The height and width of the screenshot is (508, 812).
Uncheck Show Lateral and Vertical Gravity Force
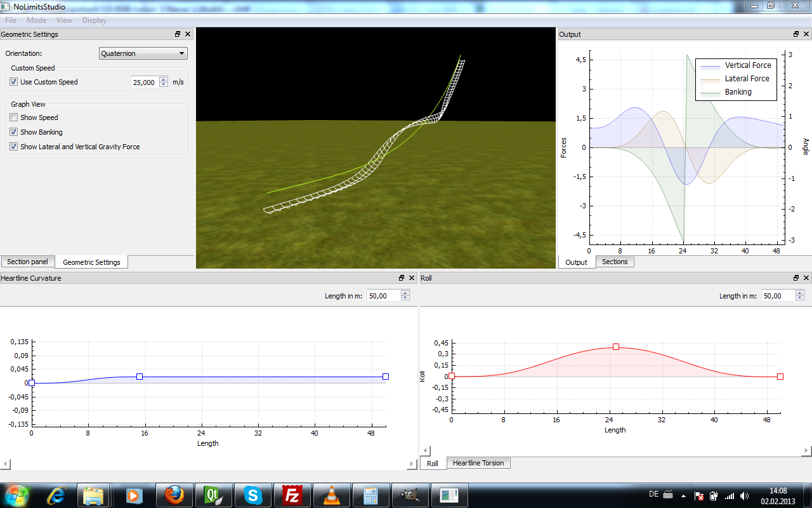point(14,147)
